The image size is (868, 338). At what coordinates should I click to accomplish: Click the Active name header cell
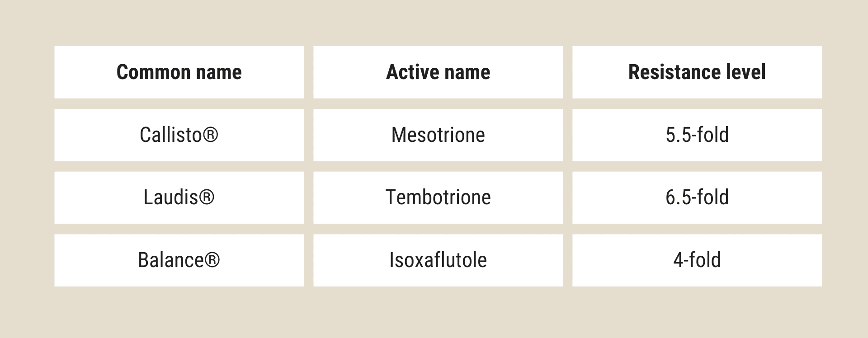[x=438, y=72]
